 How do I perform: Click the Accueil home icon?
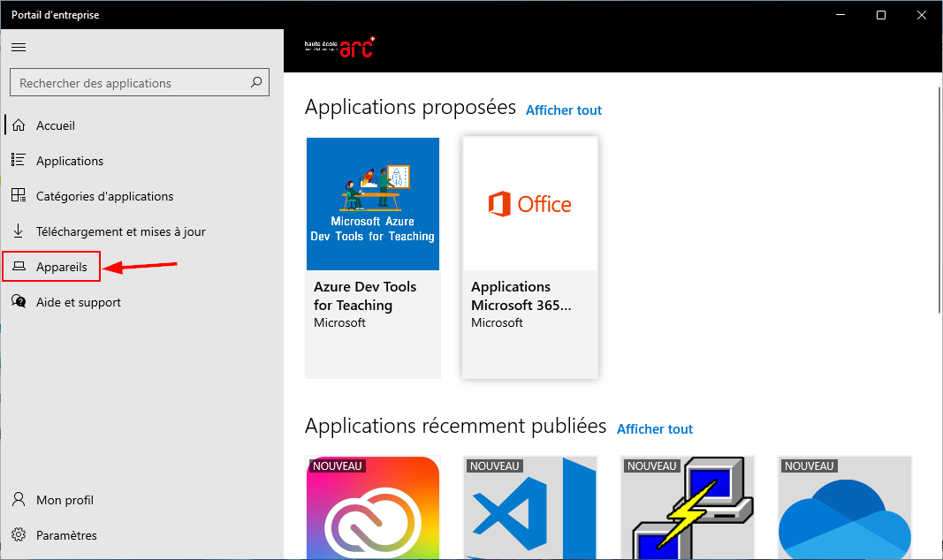point(19,125)
